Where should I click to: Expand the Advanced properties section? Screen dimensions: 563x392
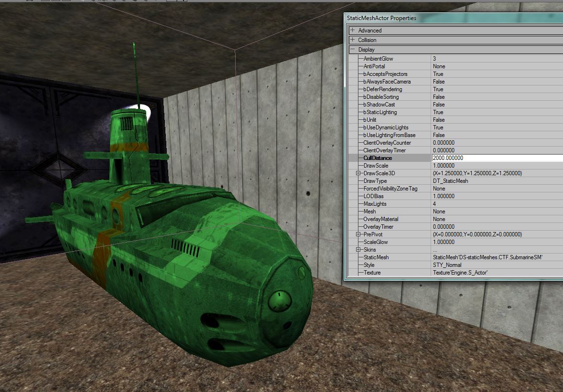tap(353, 31)
